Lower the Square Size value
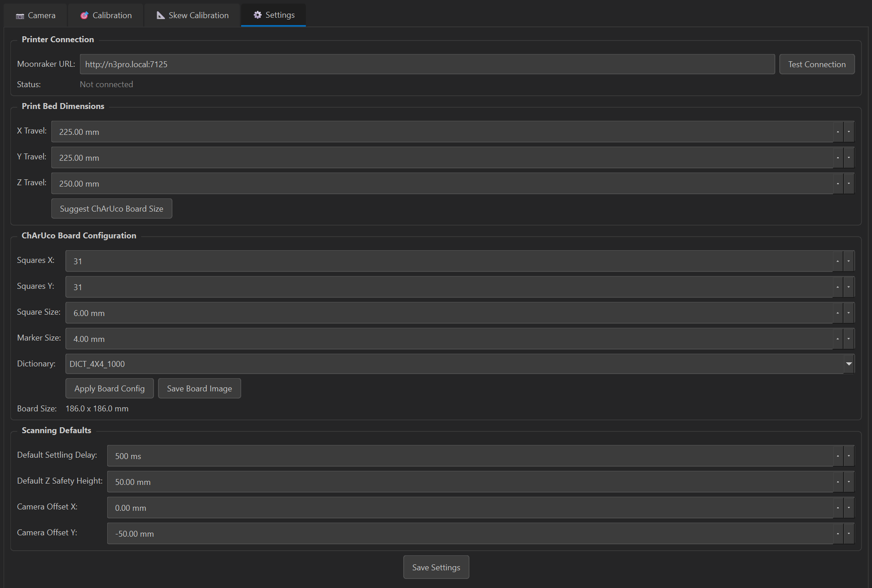 (849, 313)
